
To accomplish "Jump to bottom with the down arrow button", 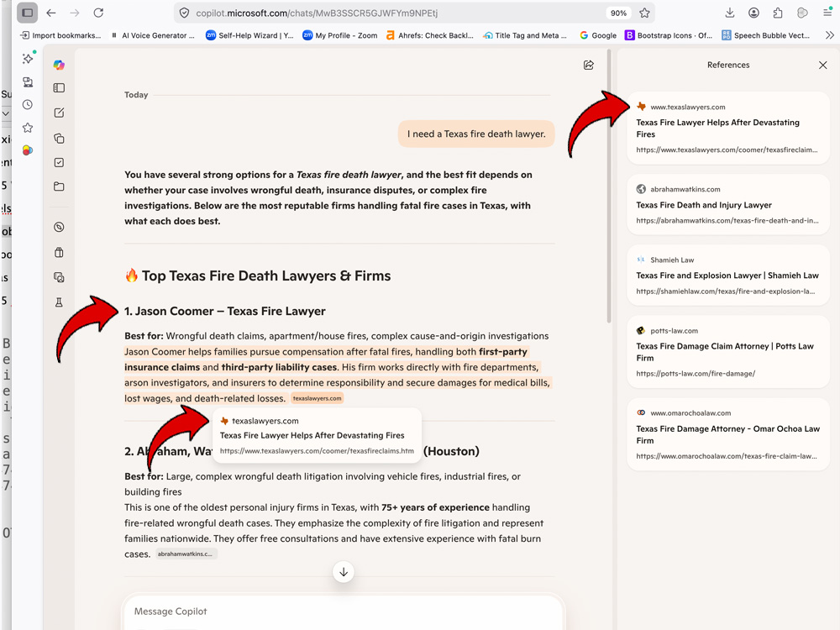I will coord(344,572).
